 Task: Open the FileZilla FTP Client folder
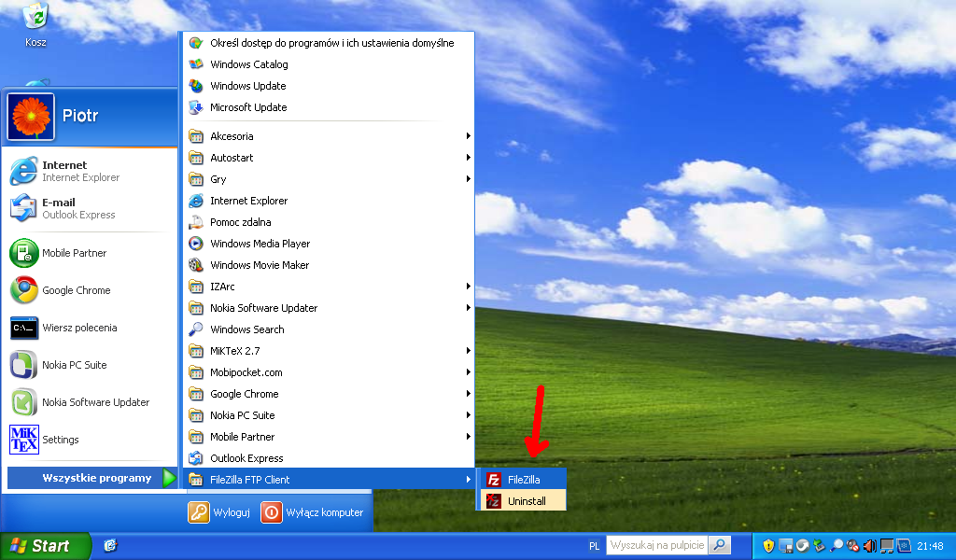[x=330, y=480]
